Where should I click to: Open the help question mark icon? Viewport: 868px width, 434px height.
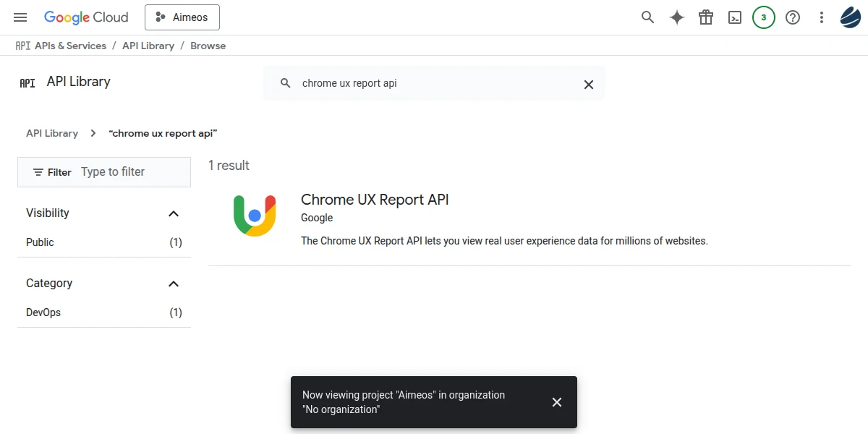pos(793,17)
